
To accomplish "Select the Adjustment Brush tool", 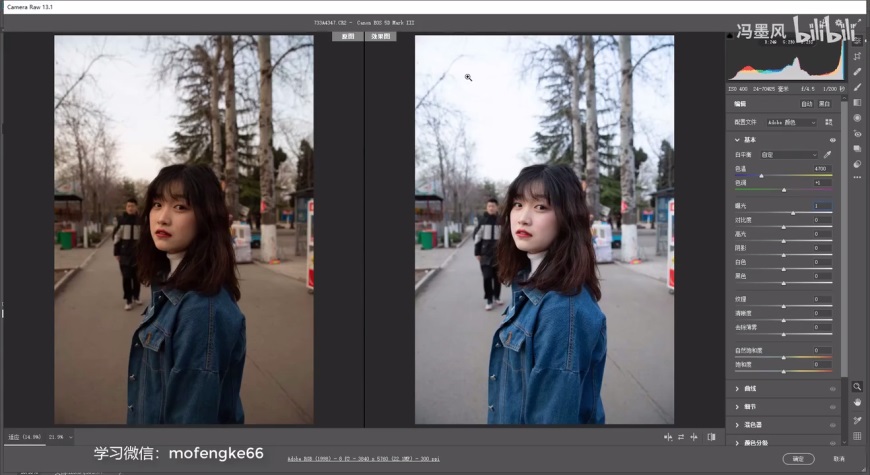I will [857, 87].
